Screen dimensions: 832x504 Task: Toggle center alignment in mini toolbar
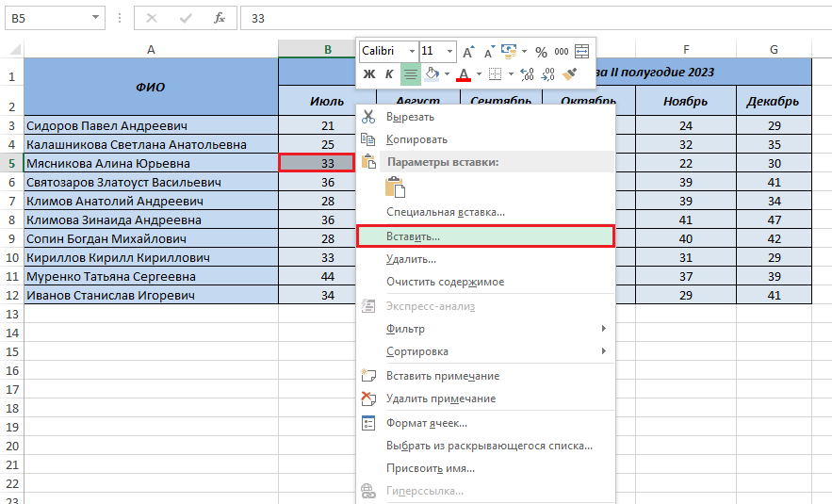click(x=410, y=73)
